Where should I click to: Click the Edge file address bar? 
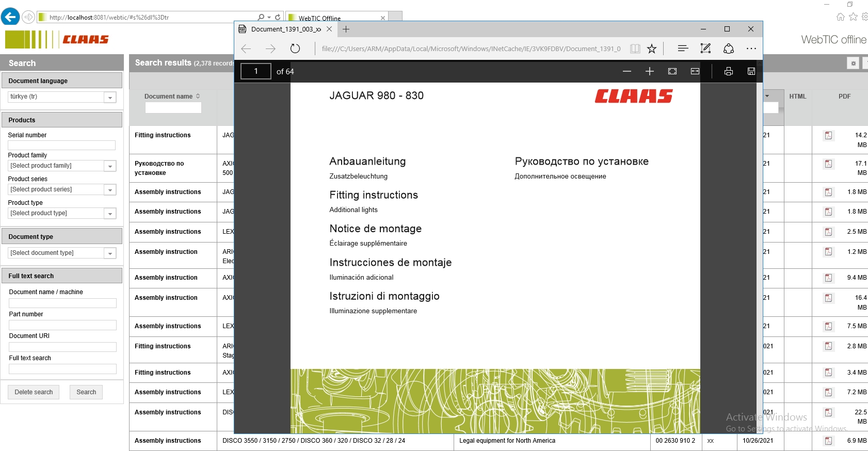pos(471,49)
